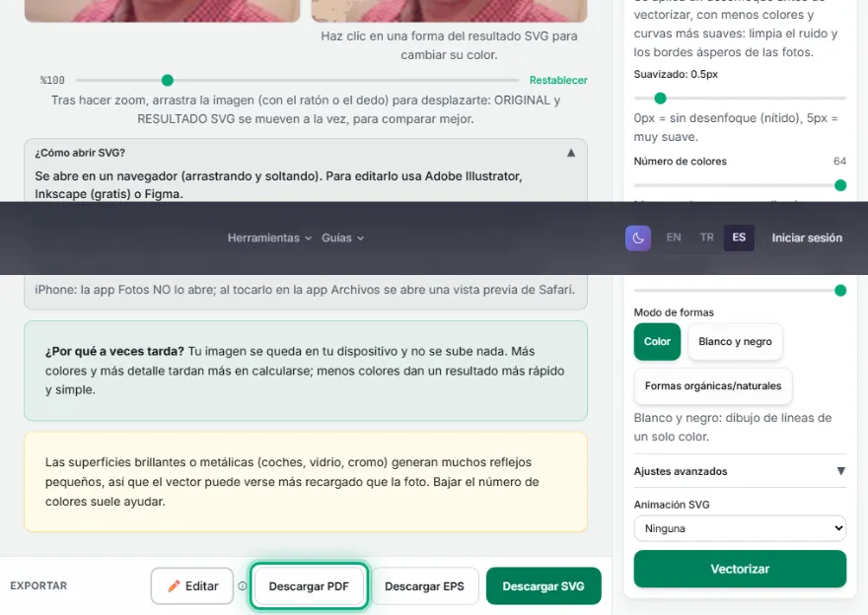The image size is (868, 615).
Task: Open the Guías menu
Action: [342, 238]
